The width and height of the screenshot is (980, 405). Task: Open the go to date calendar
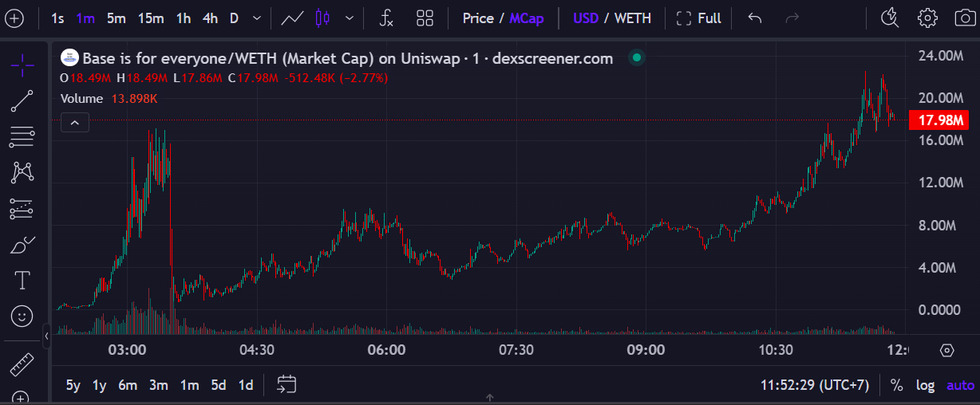tap(286, 385)
